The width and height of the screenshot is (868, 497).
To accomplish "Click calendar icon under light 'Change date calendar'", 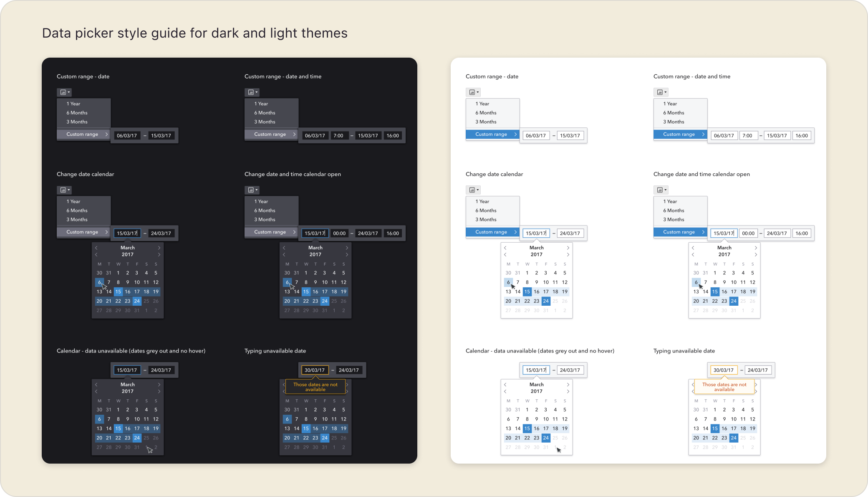I will pyautogui.click(x=473, y=190).
